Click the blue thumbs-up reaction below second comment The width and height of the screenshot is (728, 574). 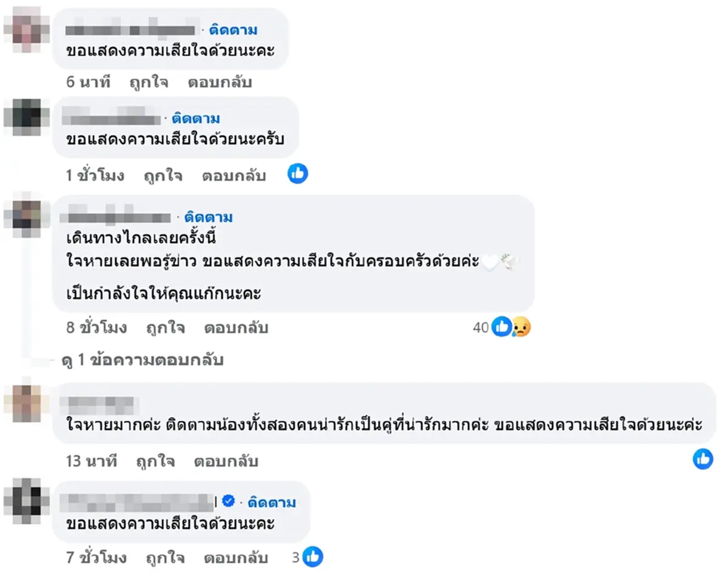click(x=297, y=174)
